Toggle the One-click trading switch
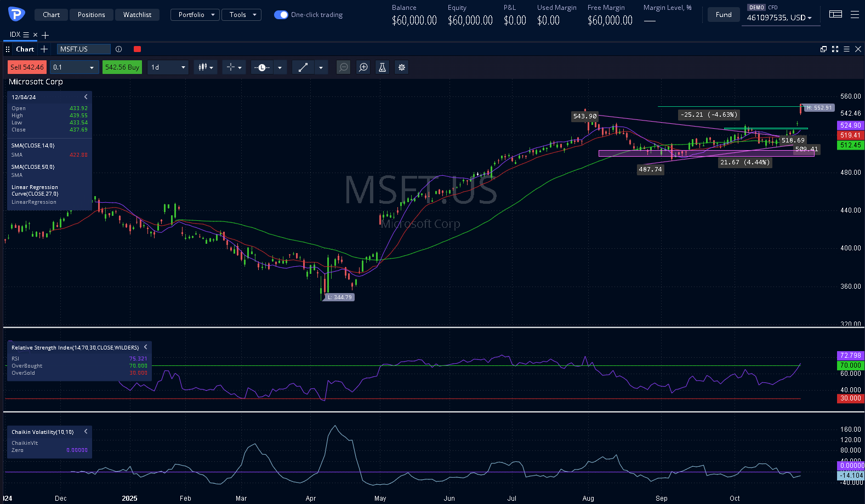The width and height of the screenshot is (865, 504). coord(281,15)
